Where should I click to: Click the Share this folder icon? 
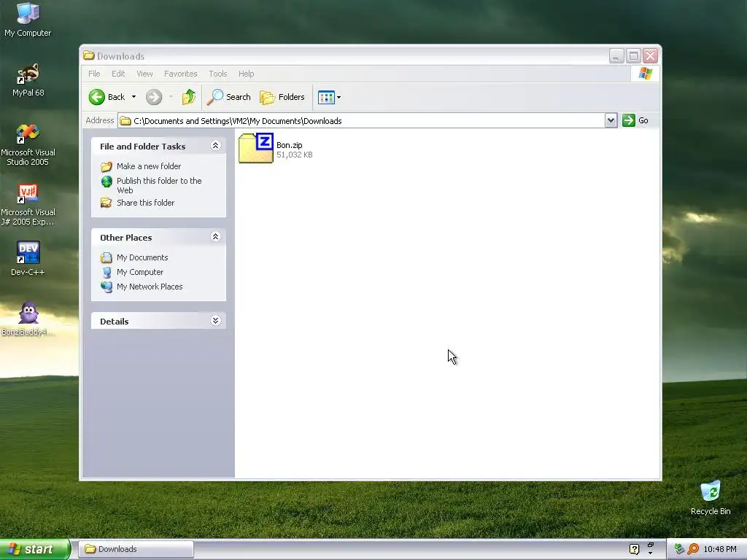click(107, 203)
